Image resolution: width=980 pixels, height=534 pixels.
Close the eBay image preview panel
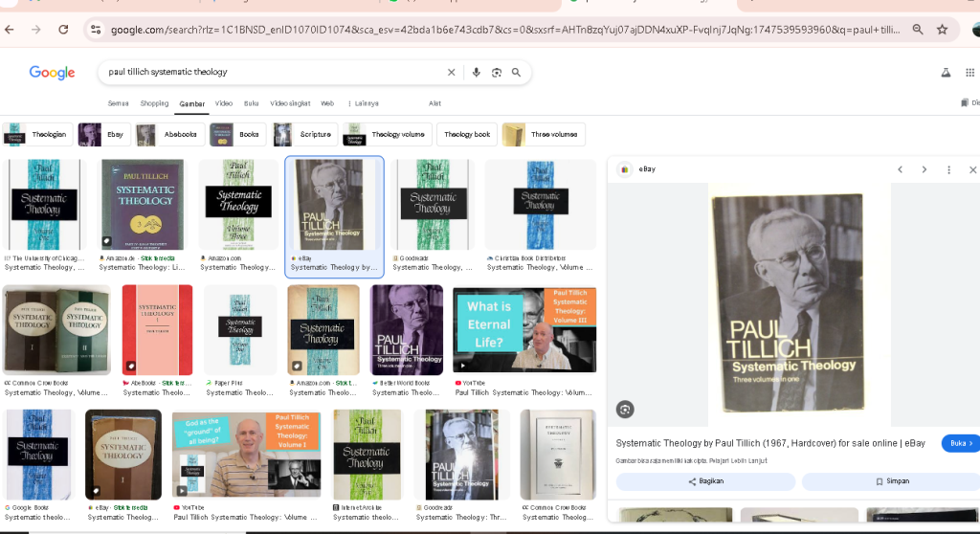click(x=972, y=169)
